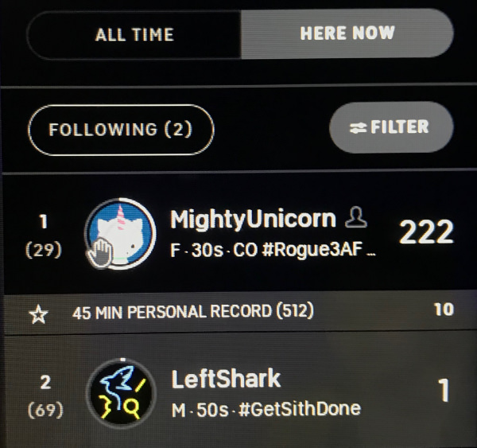Select the HERE NOW tab

click(x=347, y=33)
